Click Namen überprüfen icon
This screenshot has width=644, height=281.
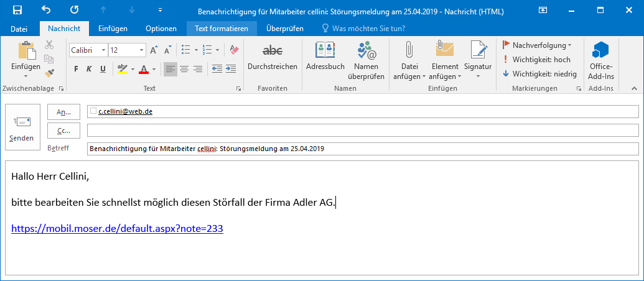click(366, 50)
